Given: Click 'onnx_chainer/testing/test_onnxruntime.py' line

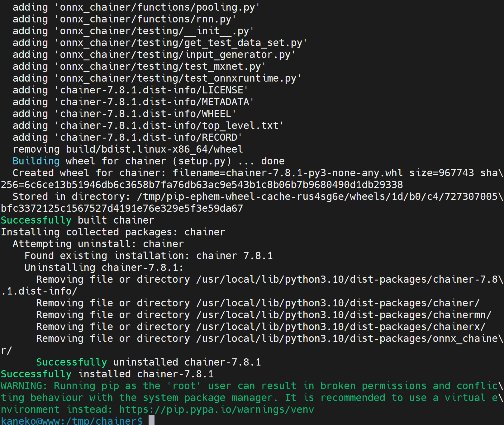Looking at the screenshot, I should (157, 78).
